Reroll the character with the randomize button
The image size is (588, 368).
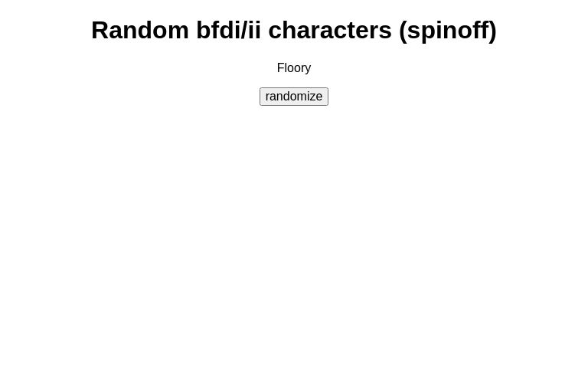[294, 97]
